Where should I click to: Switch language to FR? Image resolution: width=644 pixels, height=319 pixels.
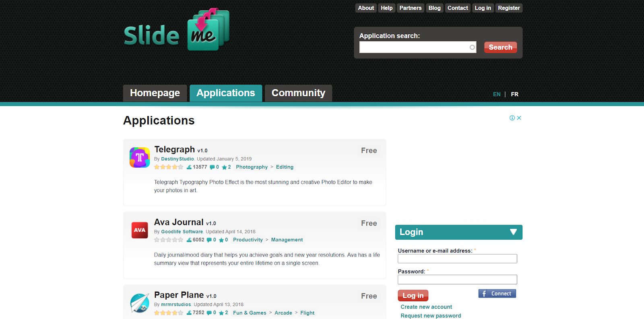(514, 94)
